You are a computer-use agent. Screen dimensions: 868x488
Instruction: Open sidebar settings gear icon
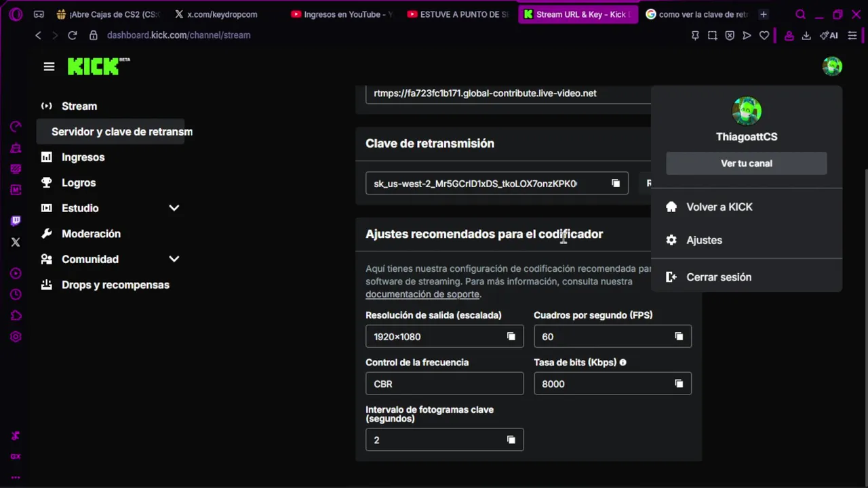tap(16, 337)
